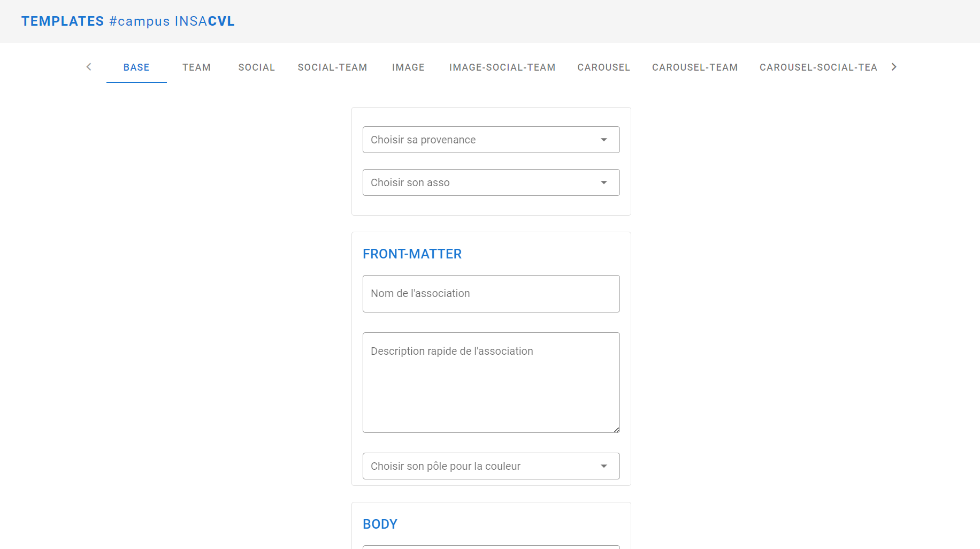
Task: Switch to the CAROUSEL tab
Action: coord(603,67)
